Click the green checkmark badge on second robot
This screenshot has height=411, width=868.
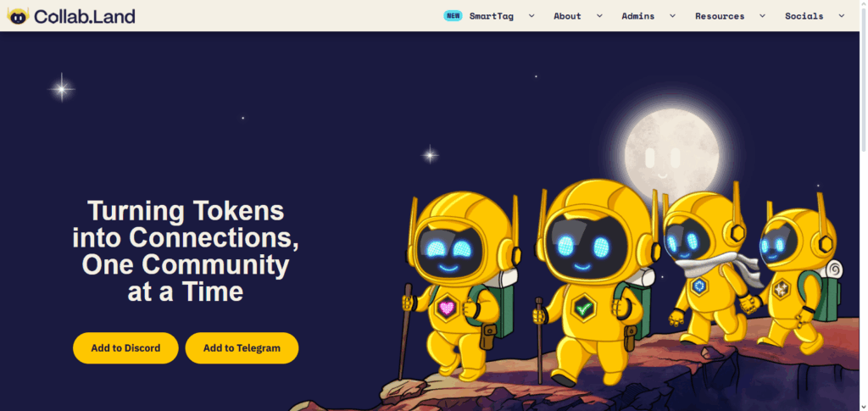[583, 308]
